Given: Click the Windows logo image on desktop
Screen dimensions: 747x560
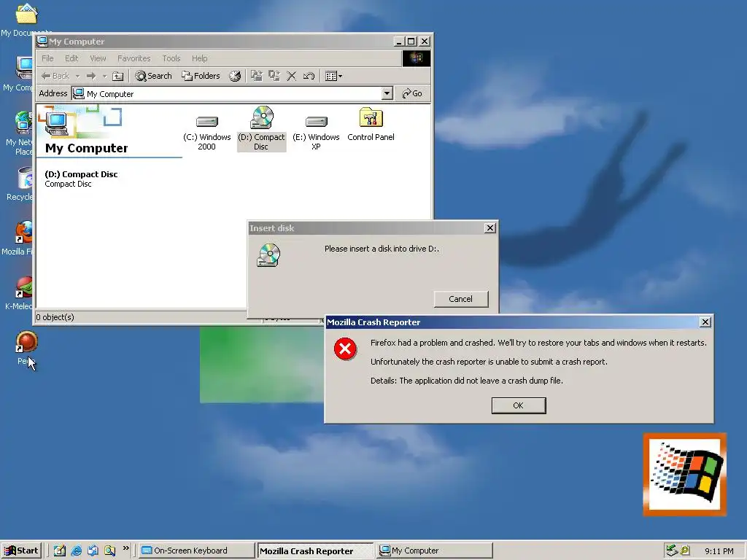Looking at the screenshot, I should tap(685, 475).
